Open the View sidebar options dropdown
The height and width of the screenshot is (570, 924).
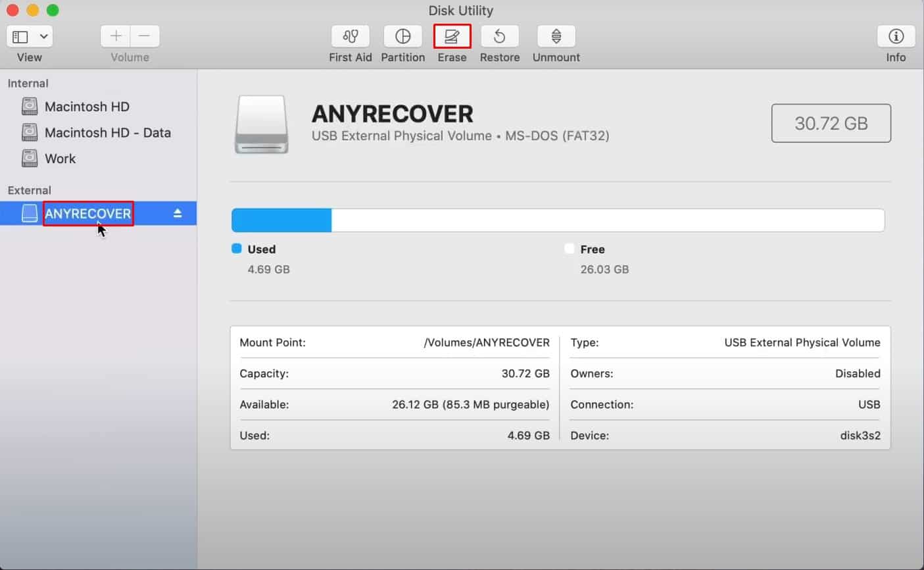[x=44, y=36]
